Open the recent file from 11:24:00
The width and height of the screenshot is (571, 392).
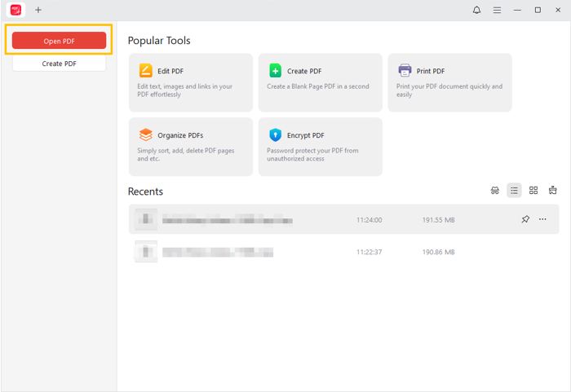click(x=343, y=219)
